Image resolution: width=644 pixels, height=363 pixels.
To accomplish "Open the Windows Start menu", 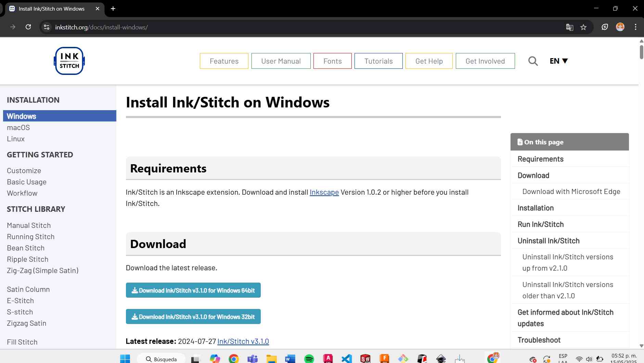I will 125,359.
